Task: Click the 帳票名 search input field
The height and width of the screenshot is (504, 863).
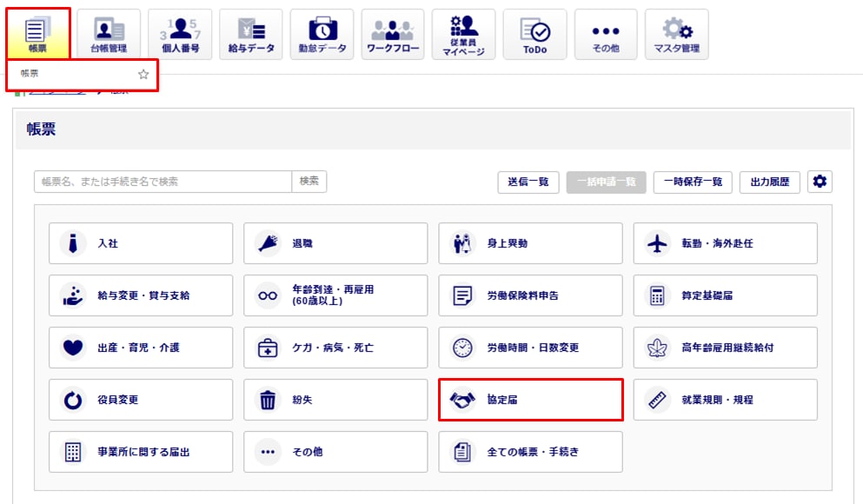Action: pyautogui.click(x=163, y=182)
